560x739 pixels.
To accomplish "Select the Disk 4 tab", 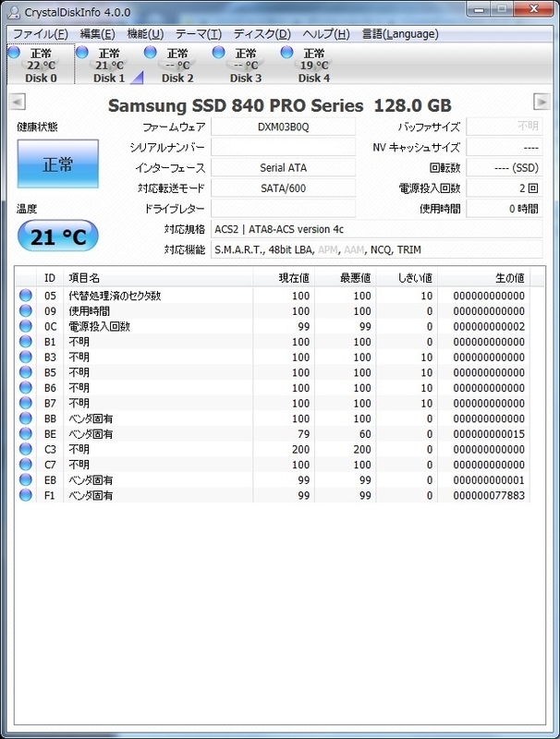I will pos(314,65).
